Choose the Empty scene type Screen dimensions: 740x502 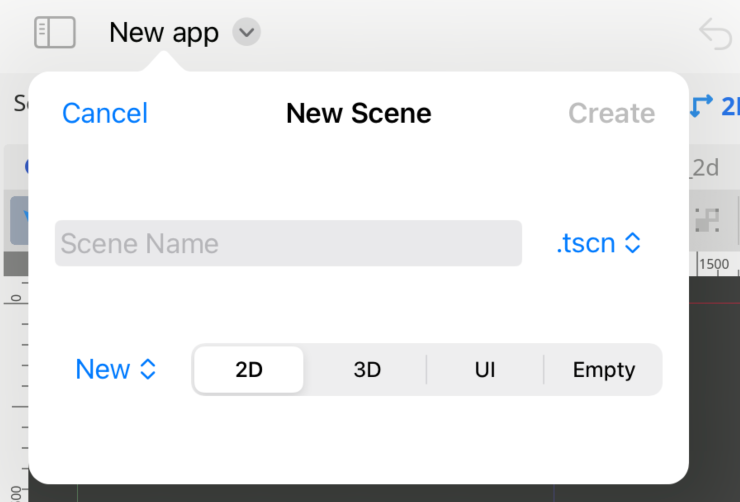point(604,369)
